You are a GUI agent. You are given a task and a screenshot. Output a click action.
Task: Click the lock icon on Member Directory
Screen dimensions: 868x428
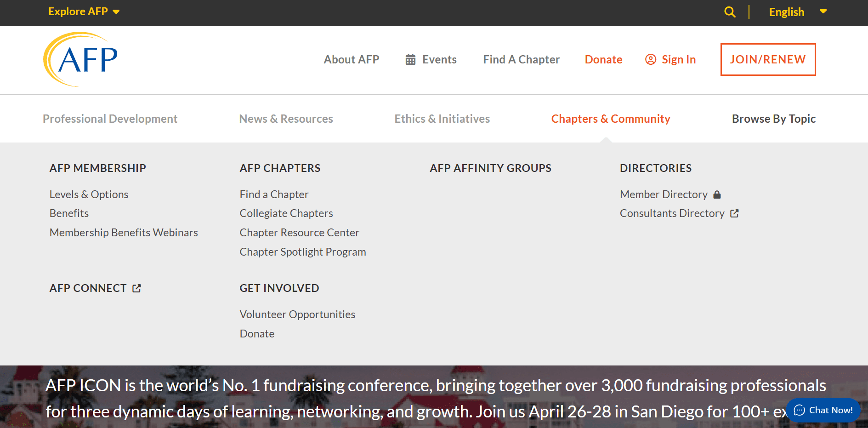tap(718, 194)
